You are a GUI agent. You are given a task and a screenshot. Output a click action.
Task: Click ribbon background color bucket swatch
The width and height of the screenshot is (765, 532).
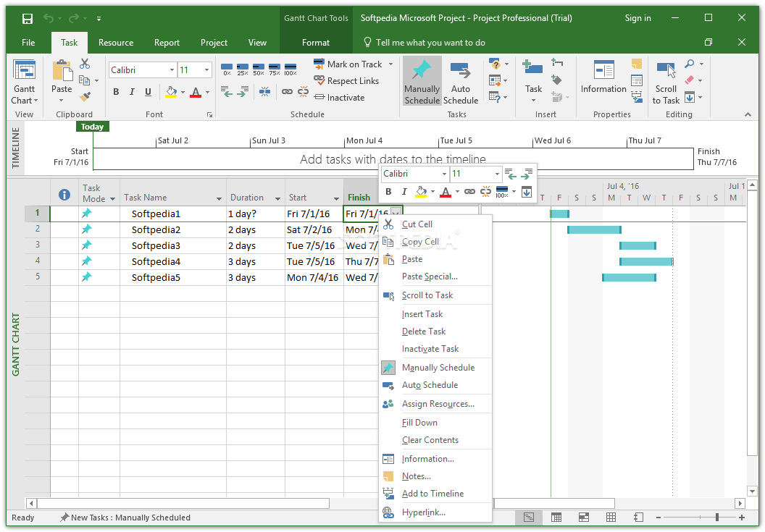(x=171, y=92)
